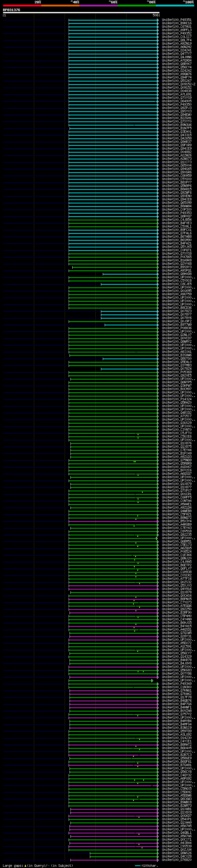Select the label UniRef100_Q7XYS9
Screen dimensions: 197x868
pyautogui.click(x=176, y=98)
